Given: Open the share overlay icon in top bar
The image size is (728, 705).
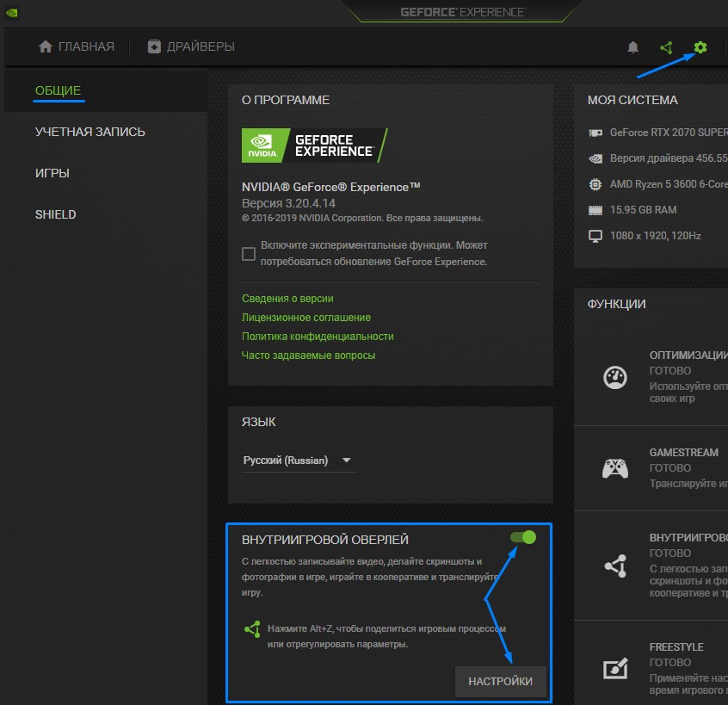Looking at the screenshot, I should point(666,47).
